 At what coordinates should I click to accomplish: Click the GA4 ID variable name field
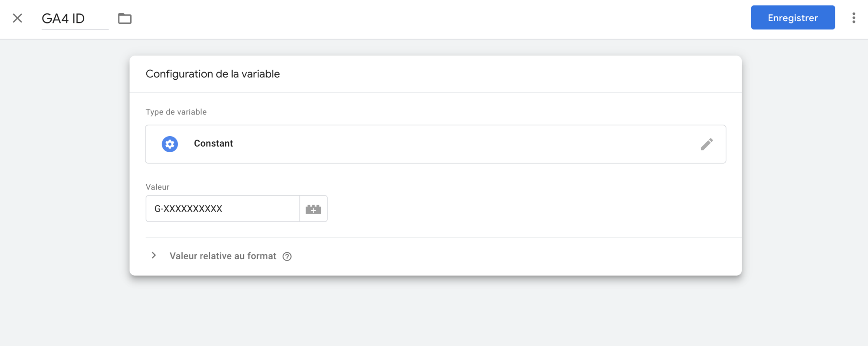74,19
